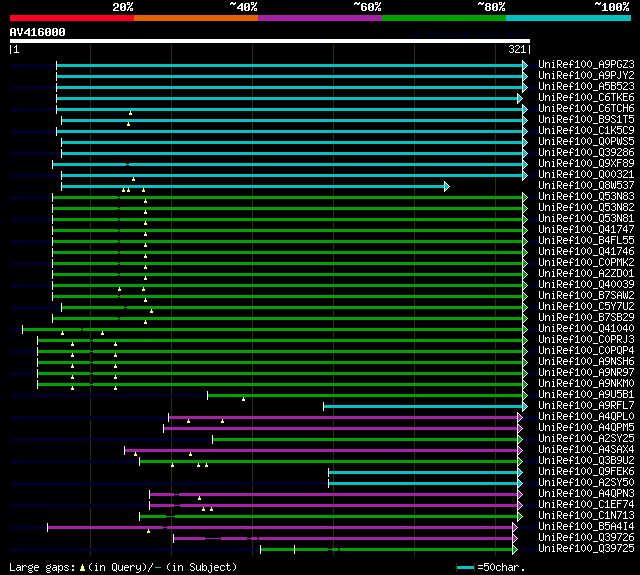Viewport: 640px width, 575px height.
Task: Click the UniRef100_C1EF74 label
Action: coord(586,505)
